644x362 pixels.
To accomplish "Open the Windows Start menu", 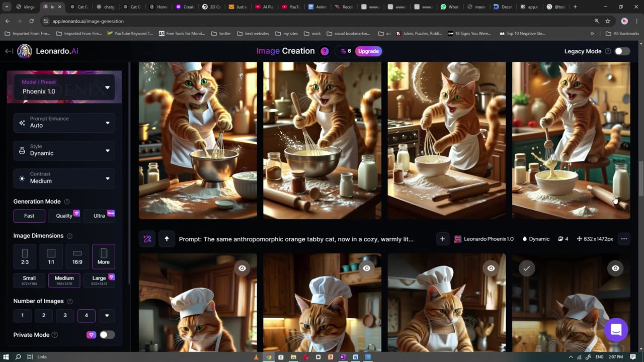I will [6, 357].
